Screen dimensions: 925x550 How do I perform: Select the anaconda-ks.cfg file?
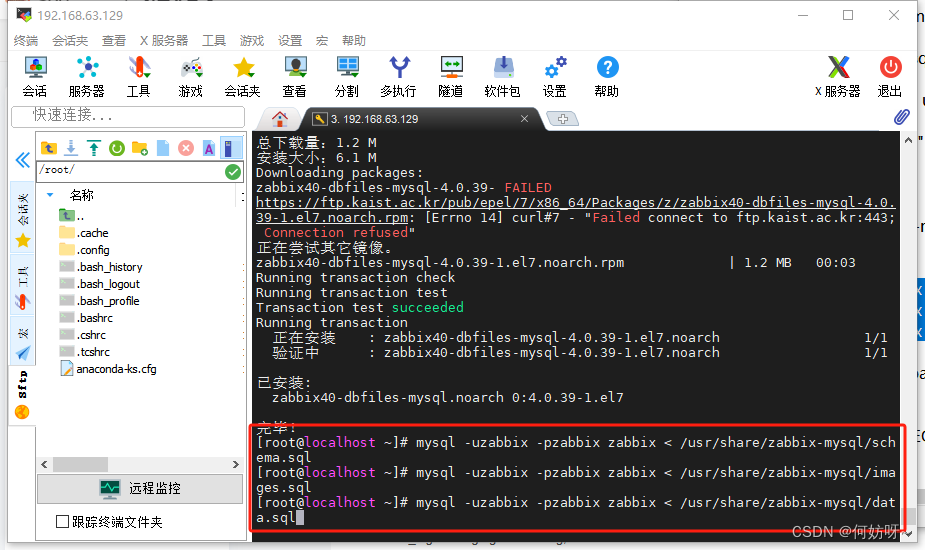click(108, 369)
